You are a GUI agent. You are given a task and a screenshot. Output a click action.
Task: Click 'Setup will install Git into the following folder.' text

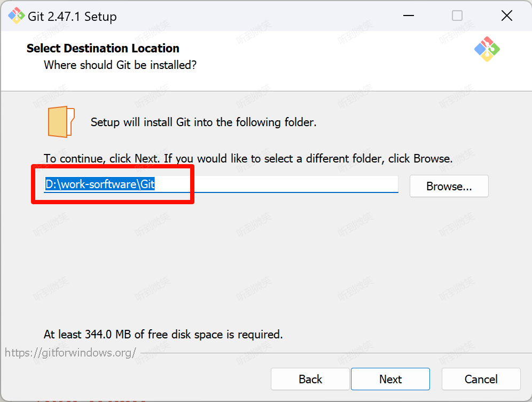click(x=203, y=122)
